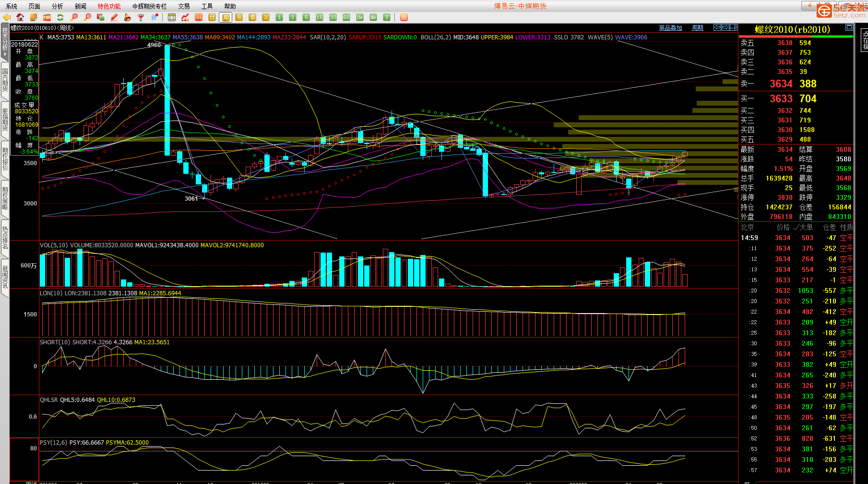868x484 pixels.
Task: Zoom in the chart with magnifier plus
Action: (x=74, y=17)
